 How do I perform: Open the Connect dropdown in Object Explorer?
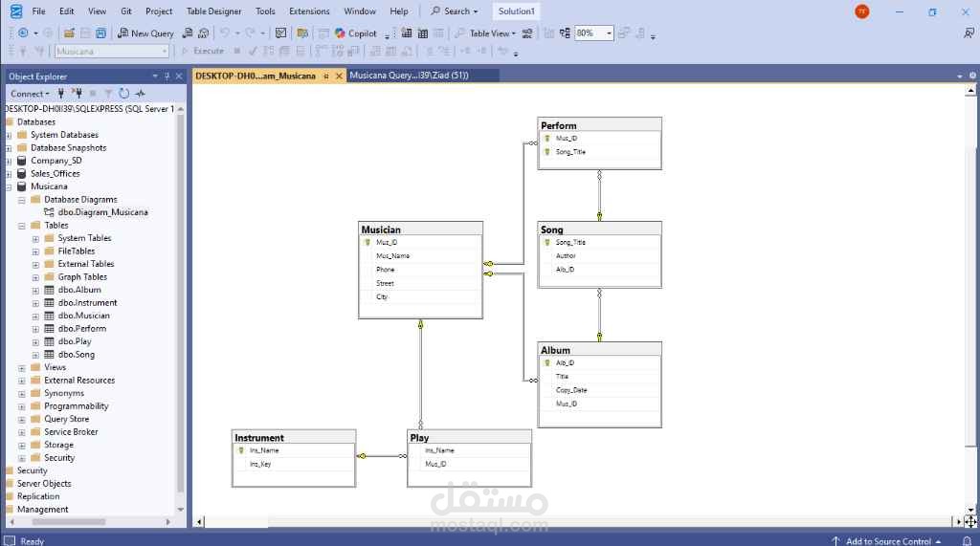point(30,94)
